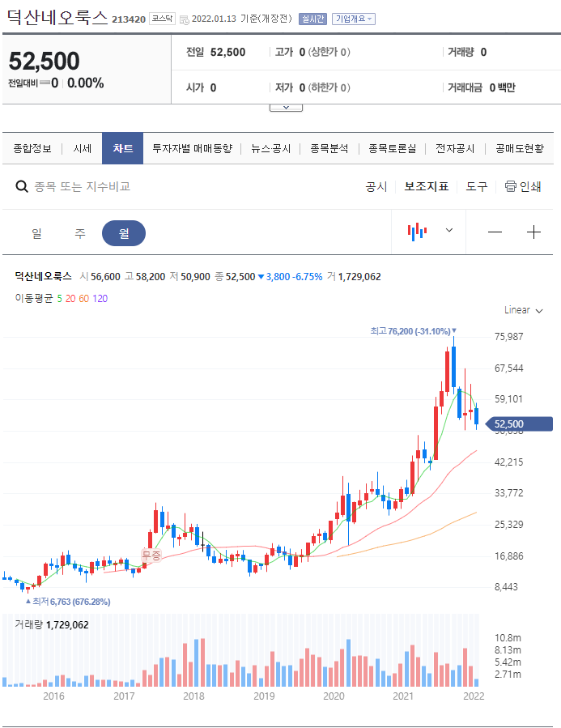Select the 일 daily period
561x728 pixels.
(x=36, y=233)
